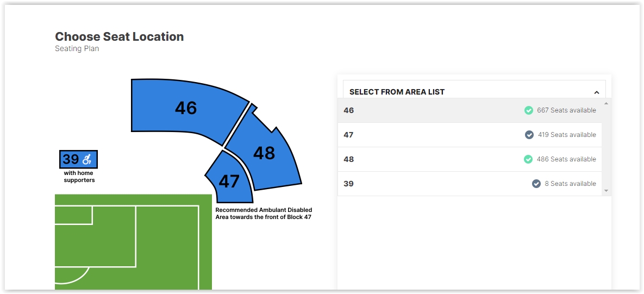Viewport: 644px width, 294px height.
Task: Click the area list scrollbar track
Action: click(606, 147)
